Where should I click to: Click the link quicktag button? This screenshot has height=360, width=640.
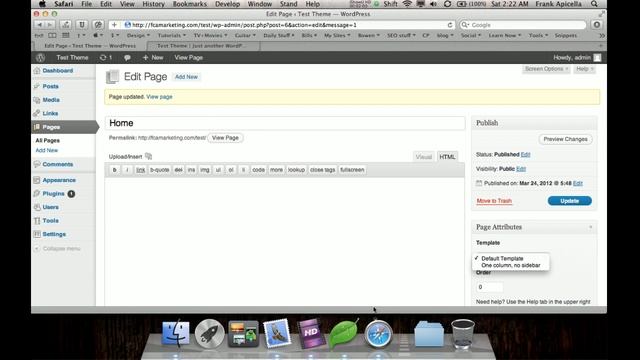[x=140, y=170]
